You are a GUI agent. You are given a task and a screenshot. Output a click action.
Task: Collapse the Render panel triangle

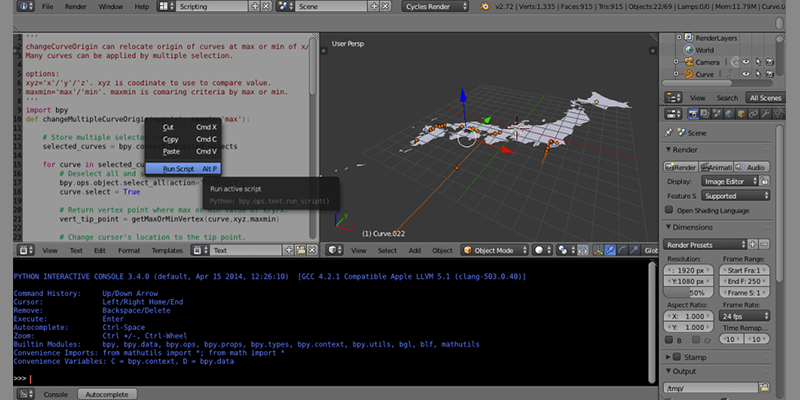(668, 150)
